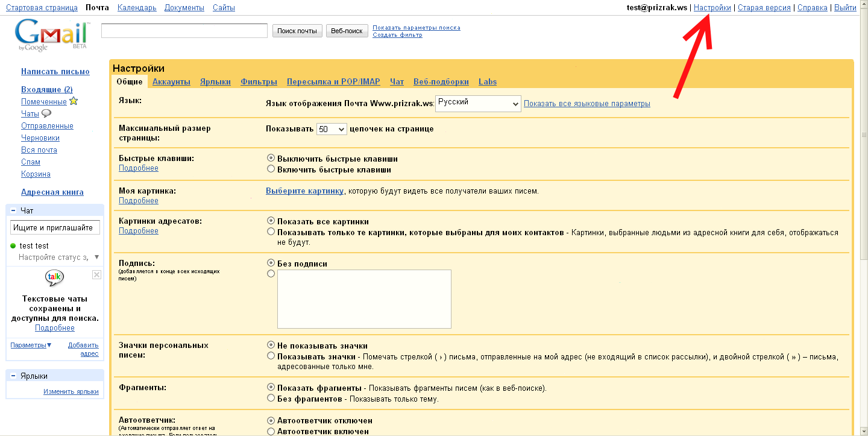Click the signature text area
The image size is (868, 436).
point(364,299)
